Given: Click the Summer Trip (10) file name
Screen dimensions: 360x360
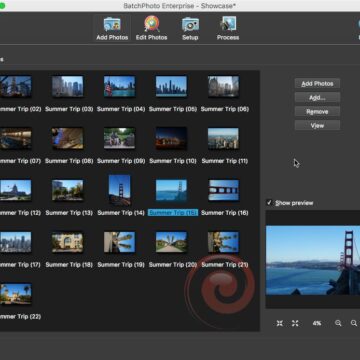Looking at the screenshot, I should coord(173,161).
